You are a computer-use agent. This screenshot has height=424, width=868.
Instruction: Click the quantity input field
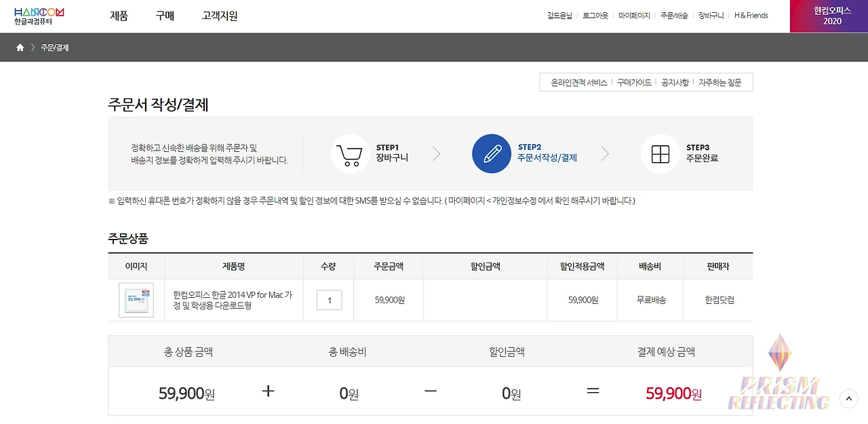point(329,300)
